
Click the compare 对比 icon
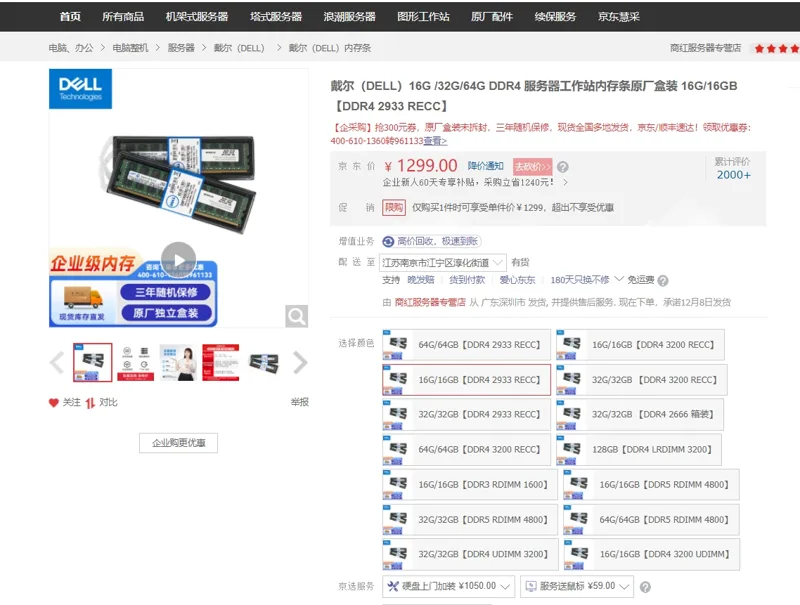pyautogui.click(x=90, y=403)
